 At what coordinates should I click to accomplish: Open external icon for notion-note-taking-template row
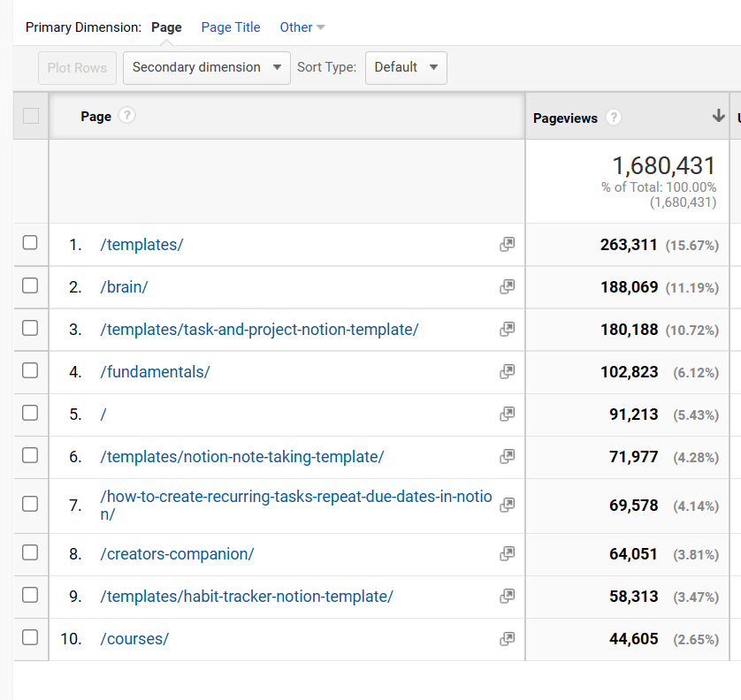pos(507,456)
